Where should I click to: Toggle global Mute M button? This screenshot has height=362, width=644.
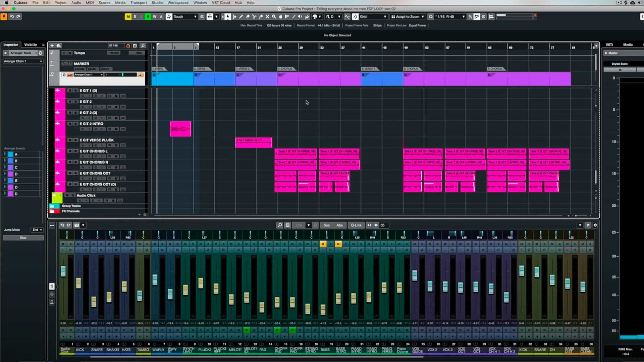click(128, 16)
